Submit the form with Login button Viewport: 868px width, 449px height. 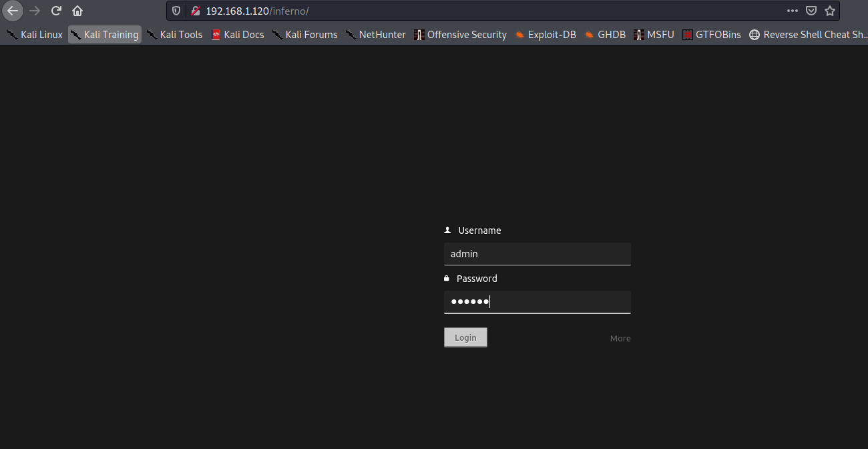pos(465,337)
